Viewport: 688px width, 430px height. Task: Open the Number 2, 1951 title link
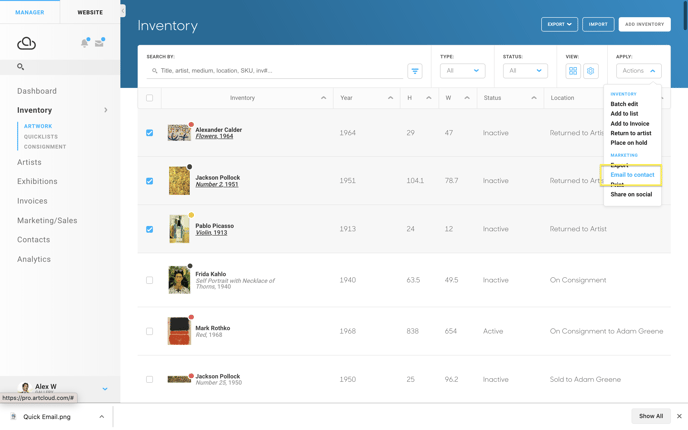click(217, 184)
